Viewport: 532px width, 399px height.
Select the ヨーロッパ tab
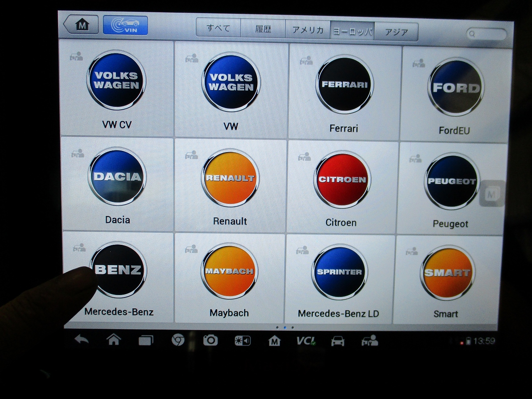352,31
